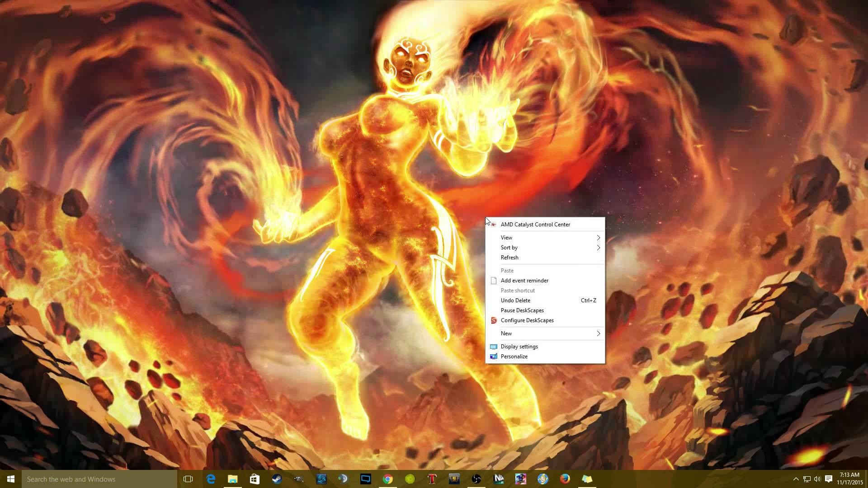The height and width of the screenshot is (488, 868).
Task: Open the Windows Store app
Action: (255, 479)
